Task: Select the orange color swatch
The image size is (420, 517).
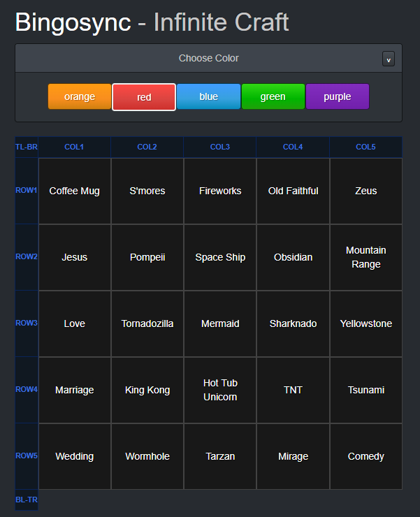Action: point(80,96)
